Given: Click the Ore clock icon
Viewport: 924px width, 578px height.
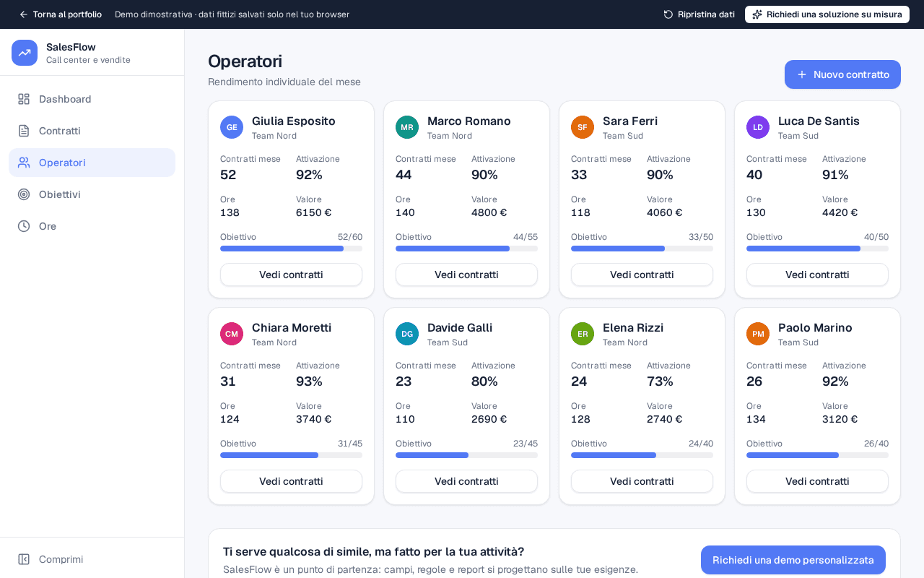Looking at the screenshot, I should coord(24,226).
